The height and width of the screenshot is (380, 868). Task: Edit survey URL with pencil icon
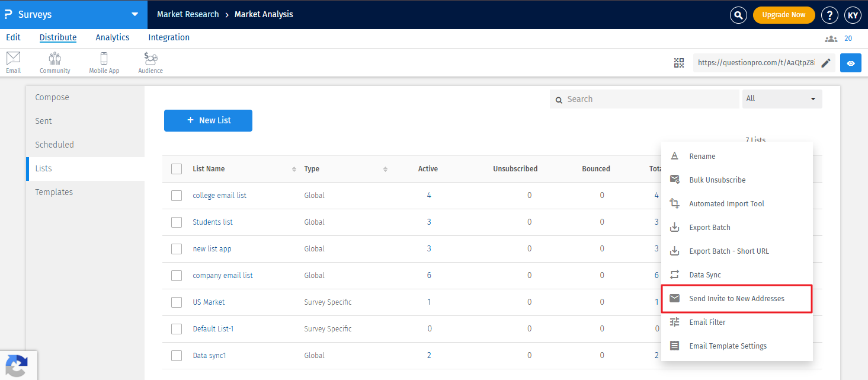tap(826, 63)
